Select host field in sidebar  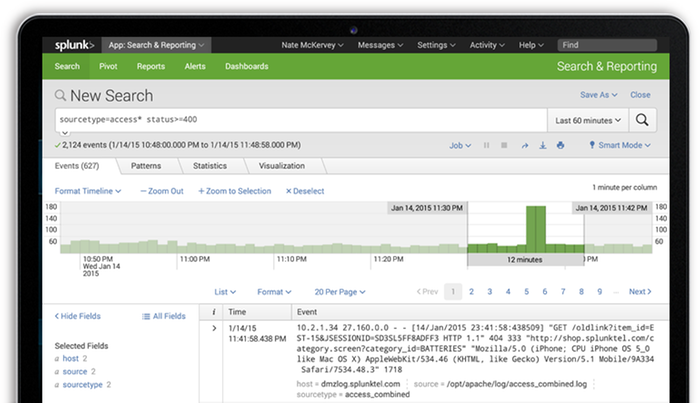[71, 358]
